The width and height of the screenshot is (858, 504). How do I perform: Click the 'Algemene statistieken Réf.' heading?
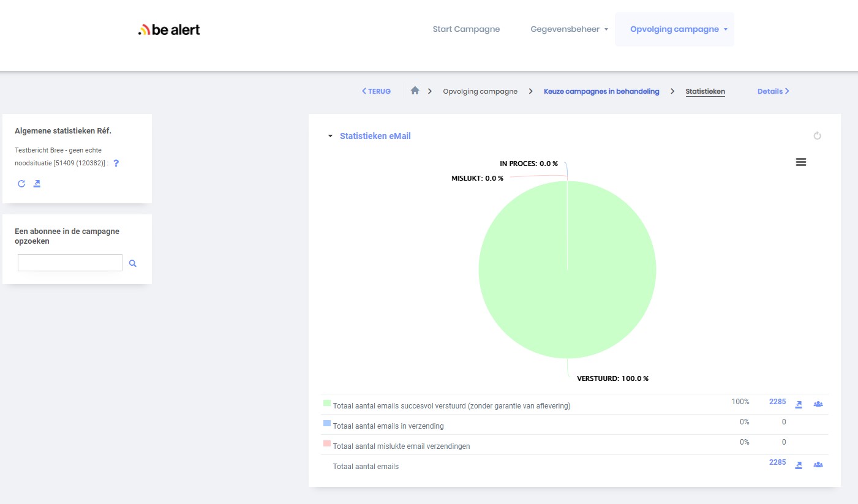click(x=63, y=130)
